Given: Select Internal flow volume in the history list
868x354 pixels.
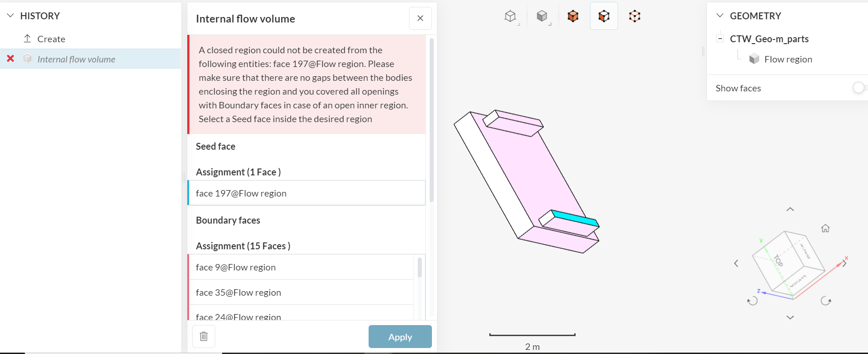Looking at the screenshot, I should click(x=76, y=59).
